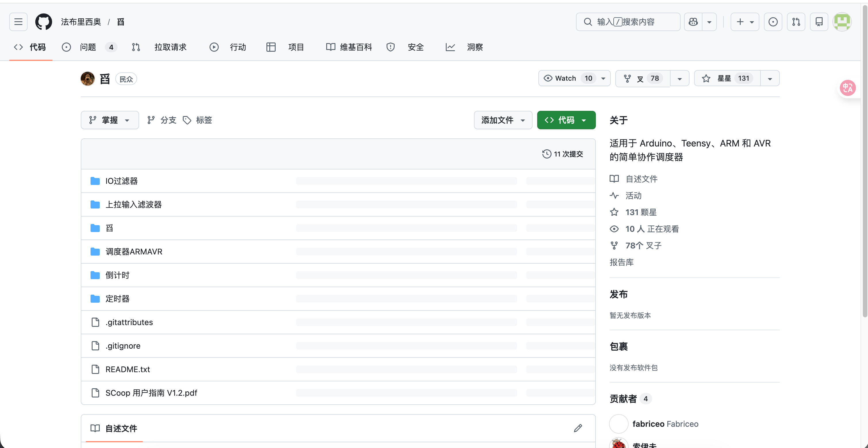This screenshot has width=868, height=448.
Task: Open the 报告库 link in the sidebar
Action: pyautogui.click(x=622, y=262)
